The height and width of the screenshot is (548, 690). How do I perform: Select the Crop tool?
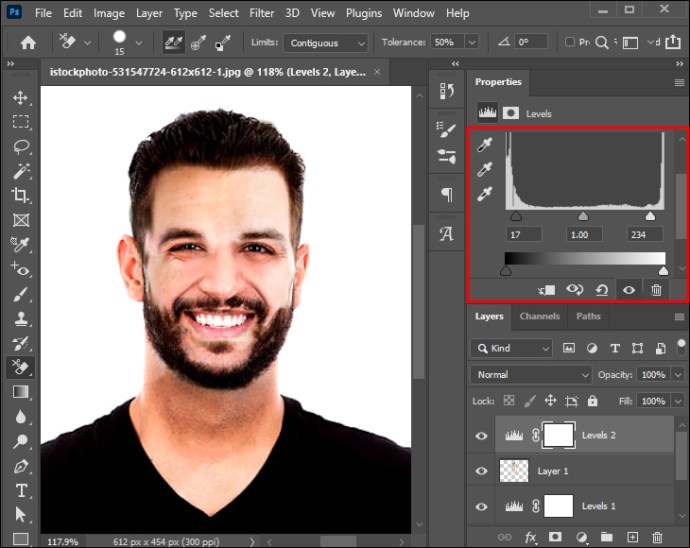point(20,195)
